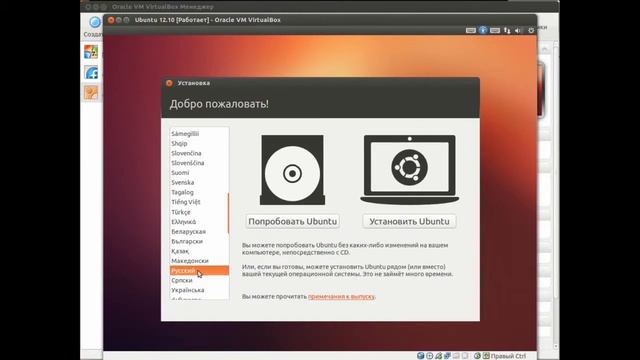This screenshot has width=640, height=360.
Task: Click the host key arrow icon beside Правый Ctrl
Action: point(486,356)
